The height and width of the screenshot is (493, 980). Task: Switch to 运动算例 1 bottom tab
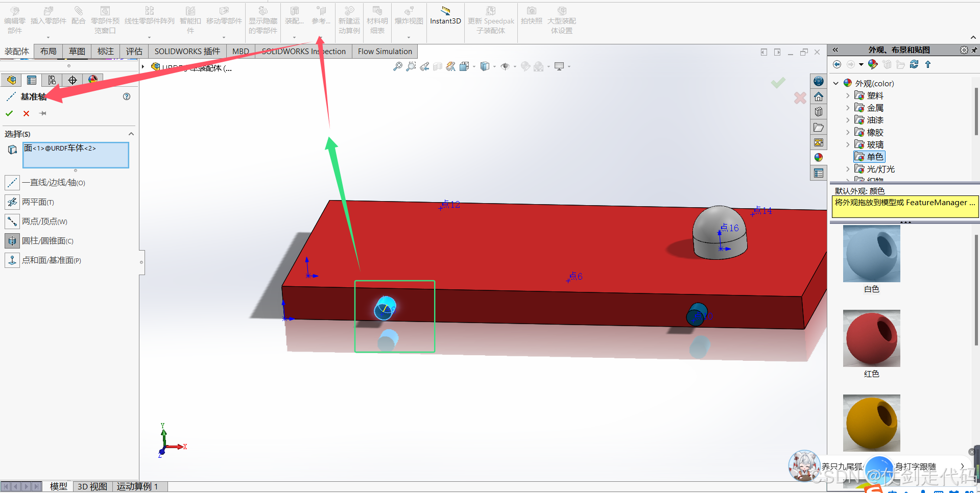coord(138,486)
